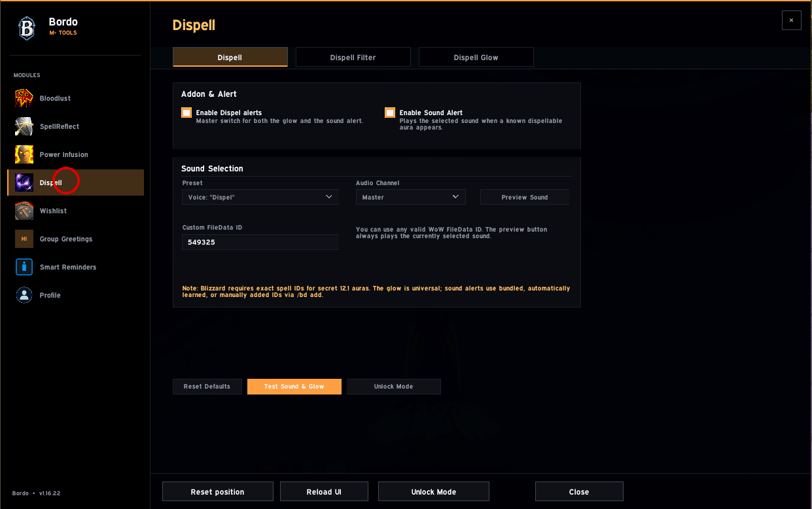This screenshot has height=509, width=812.
Task: Click the Bordo logo icon
Action: [27, 27]
